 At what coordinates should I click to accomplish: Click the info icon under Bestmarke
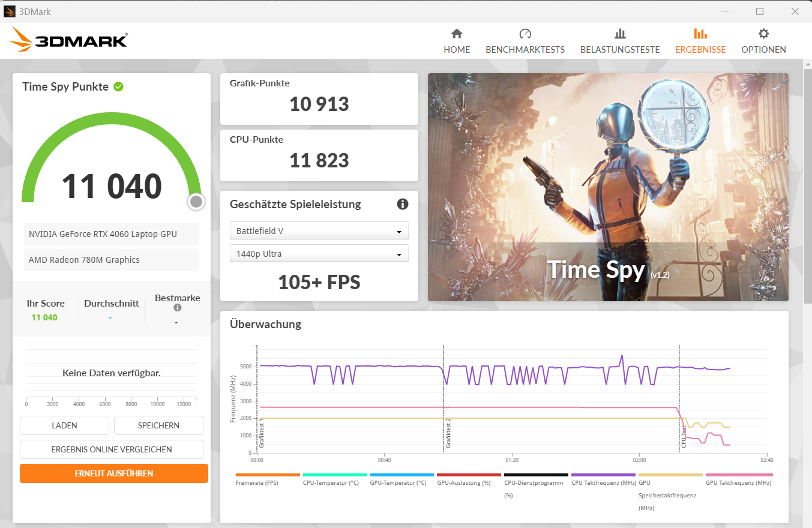tap(177, 308)
